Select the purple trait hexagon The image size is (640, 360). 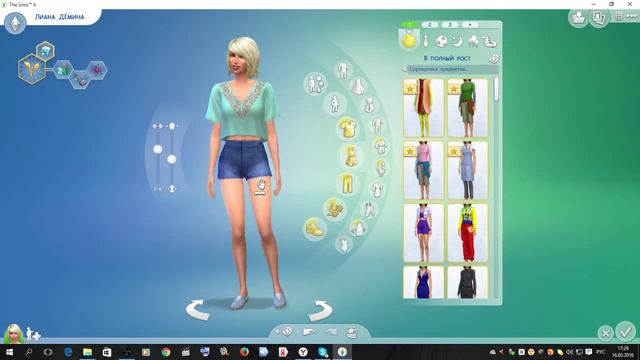[x=97, y=71]
